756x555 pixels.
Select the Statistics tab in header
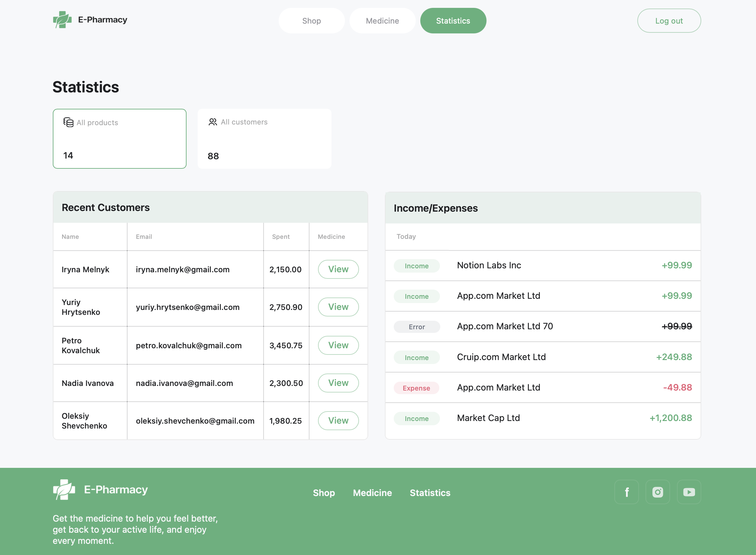[453, 21]
